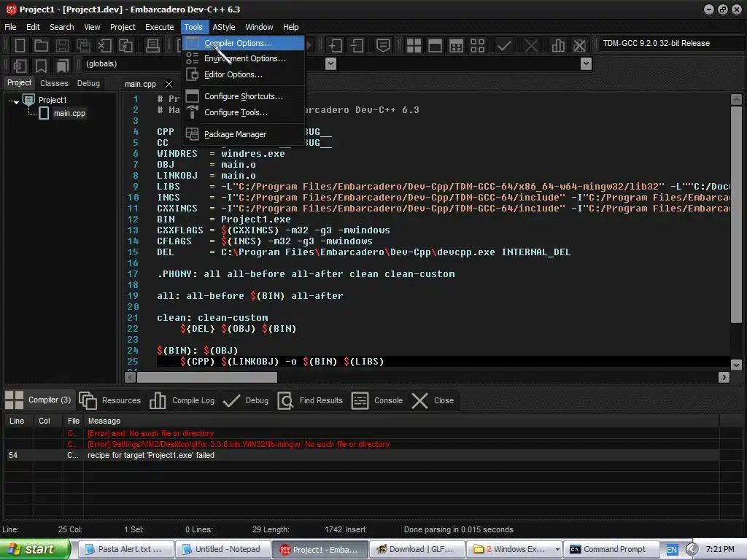Open the TDM-GCC 9.2.0 32-bit Release compiler selector
This screenshot has width=747, height=560.
[x=672, y=43]
